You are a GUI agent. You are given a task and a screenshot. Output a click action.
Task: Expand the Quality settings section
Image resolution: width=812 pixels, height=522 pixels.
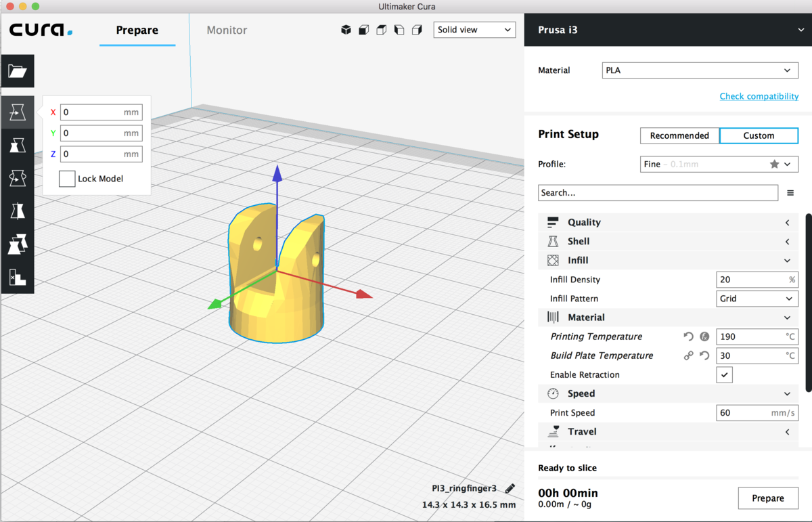(x=668, y=222)
